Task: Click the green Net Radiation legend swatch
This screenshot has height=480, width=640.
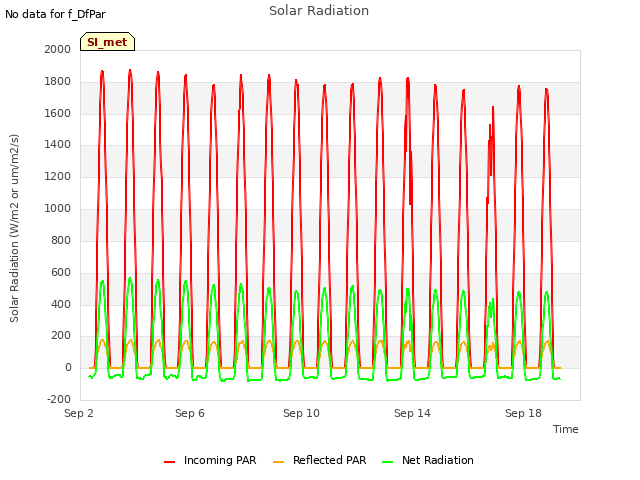Action: point(387,462)
